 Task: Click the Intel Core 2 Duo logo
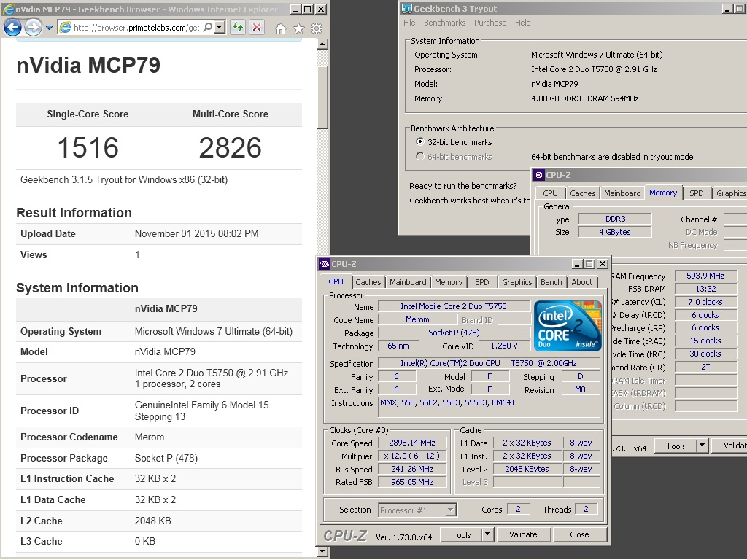coord(568,326)
